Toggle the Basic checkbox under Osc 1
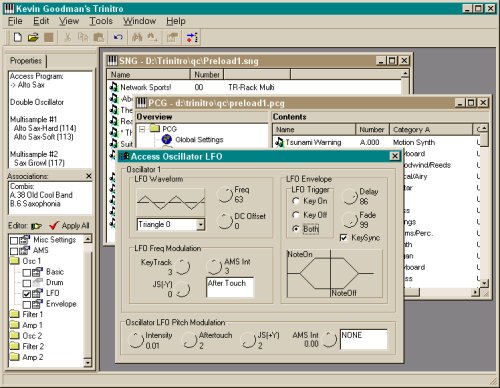 [x=27, y=273]
